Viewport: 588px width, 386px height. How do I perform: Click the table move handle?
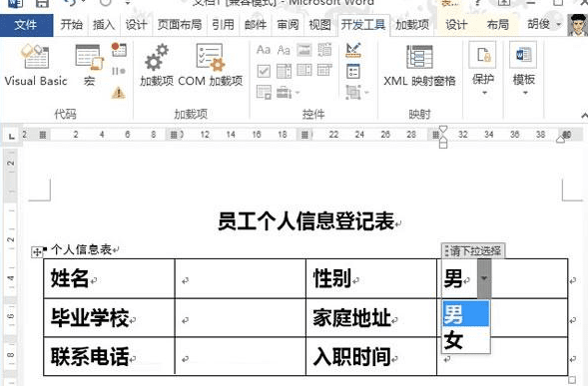(37, 251)
